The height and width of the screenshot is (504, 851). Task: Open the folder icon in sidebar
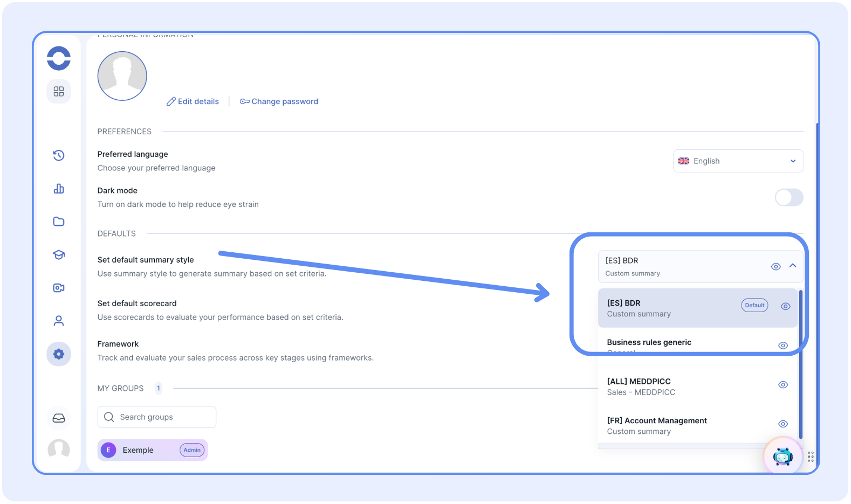[x=59, y=222]
